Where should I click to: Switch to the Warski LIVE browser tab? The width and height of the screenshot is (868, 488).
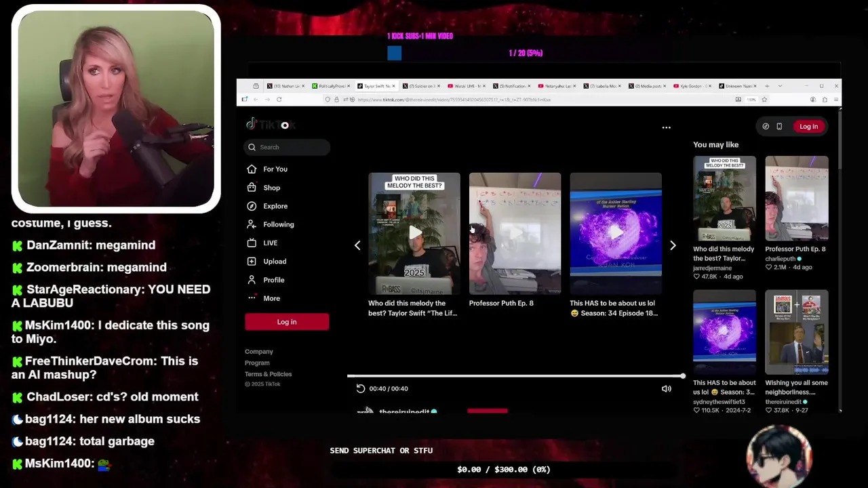467,86
